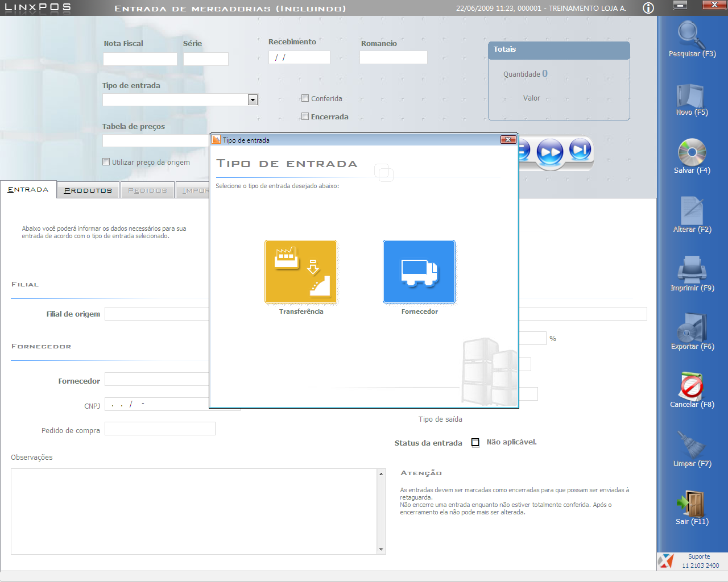Click the Tipo de saída label

point(440,419)
